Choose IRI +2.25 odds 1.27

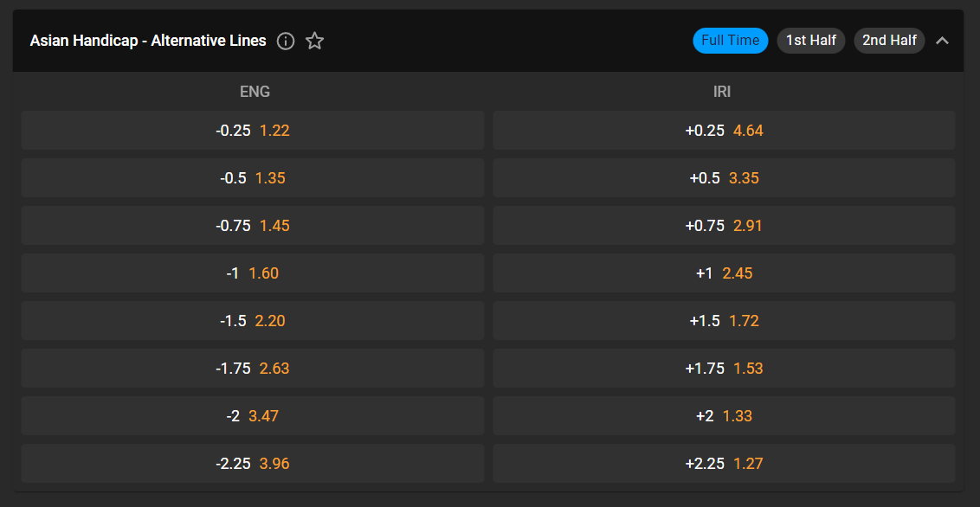tap(724, 463)
